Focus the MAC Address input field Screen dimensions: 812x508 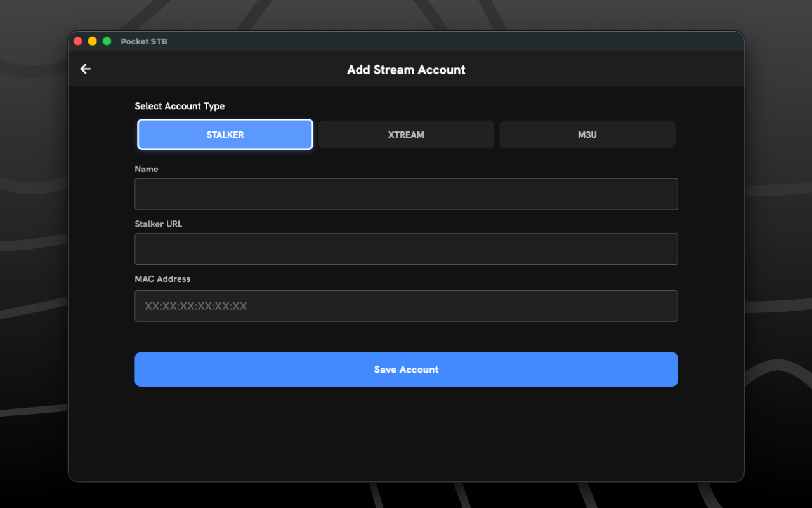[x=406, y=306]
